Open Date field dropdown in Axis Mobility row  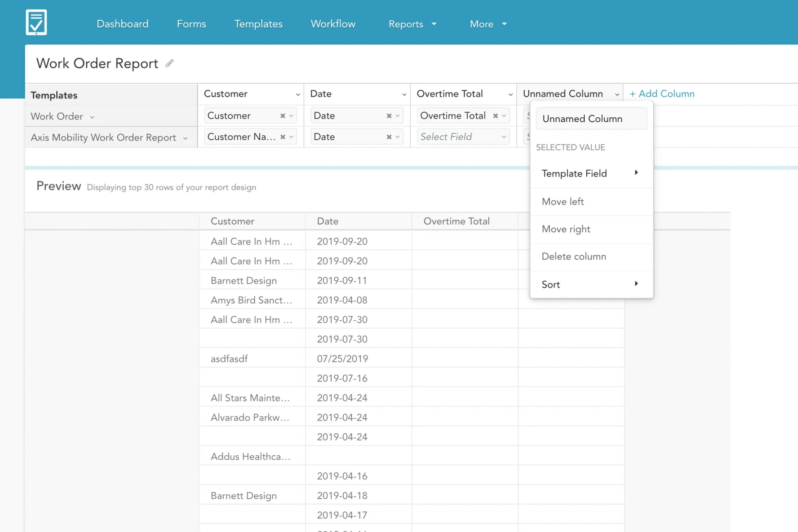(x=398, y=137)
